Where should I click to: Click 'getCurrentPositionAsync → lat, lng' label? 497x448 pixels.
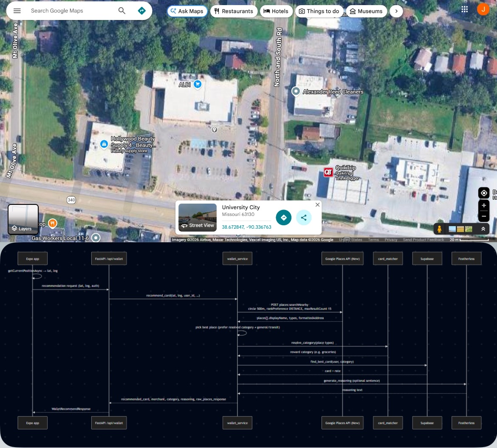pos(33,271)
